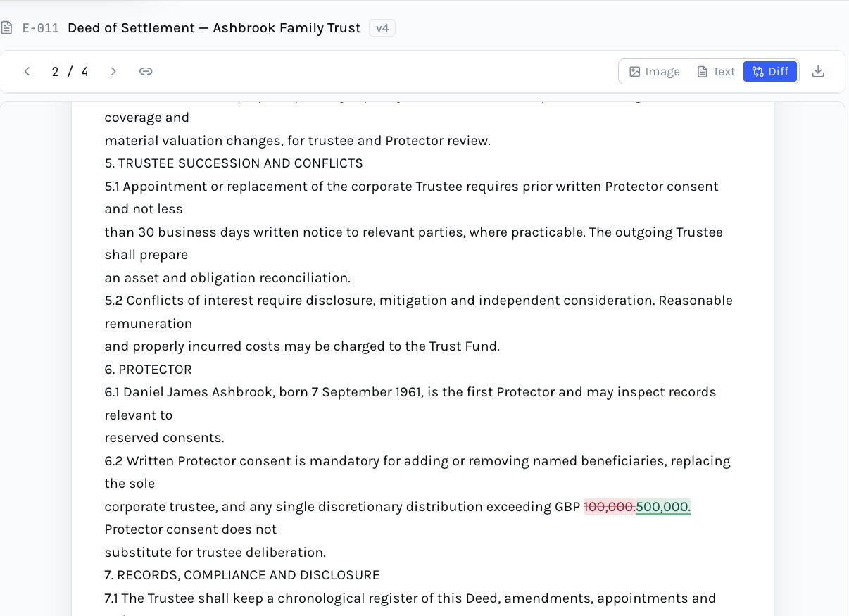The height and width of the screenshot is (616, 849).
Task: Click the 6. PROTECTOR heading
Action: (x=148, y=370)
